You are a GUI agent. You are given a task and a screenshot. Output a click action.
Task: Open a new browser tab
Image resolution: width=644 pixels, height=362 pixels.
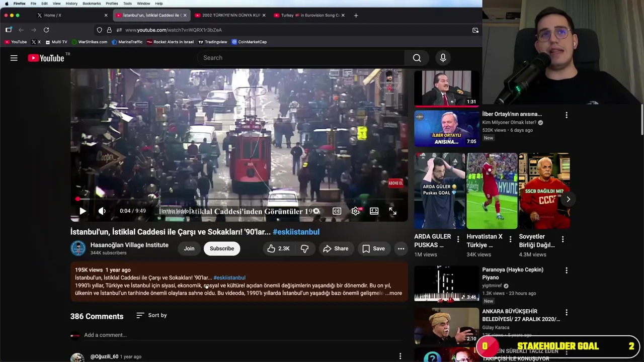pyautogui.click(x=356, y=15)
